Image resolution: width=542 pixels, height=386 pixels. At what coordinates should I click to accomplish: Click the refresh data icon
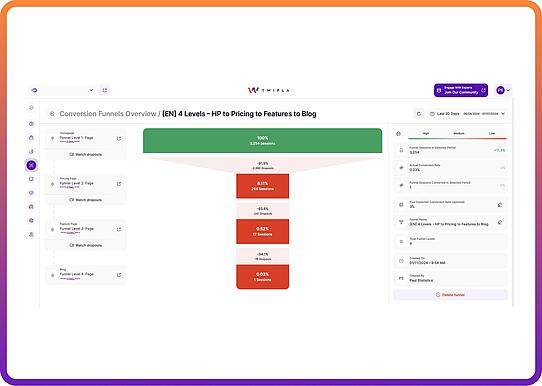tap(419, 113)
